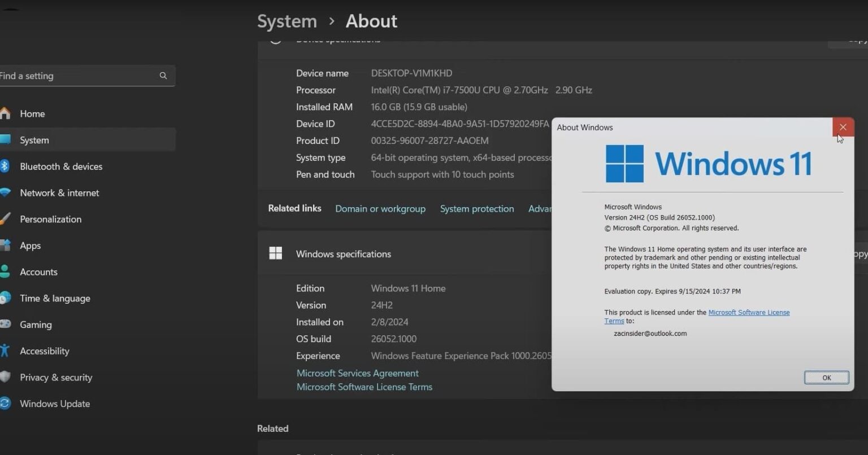Open the Microsoft Services Agreement
This screenshot has width=868, height=455.
(x=357, y=373)
